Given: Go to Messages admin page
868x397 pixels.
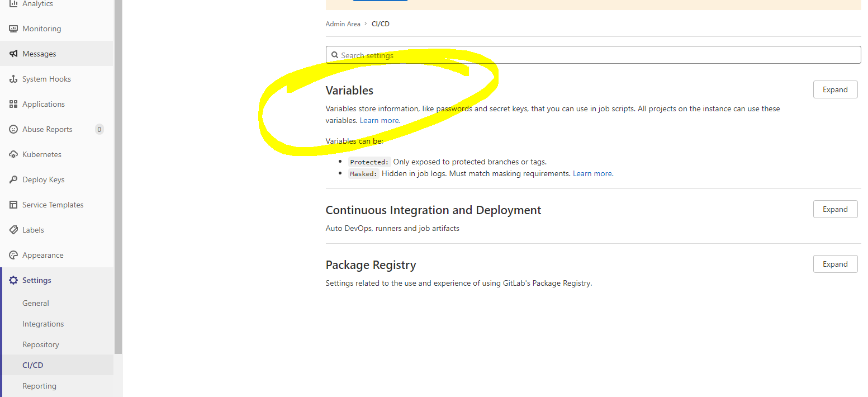Looking at the screenshot, I should tap(56, 54).
